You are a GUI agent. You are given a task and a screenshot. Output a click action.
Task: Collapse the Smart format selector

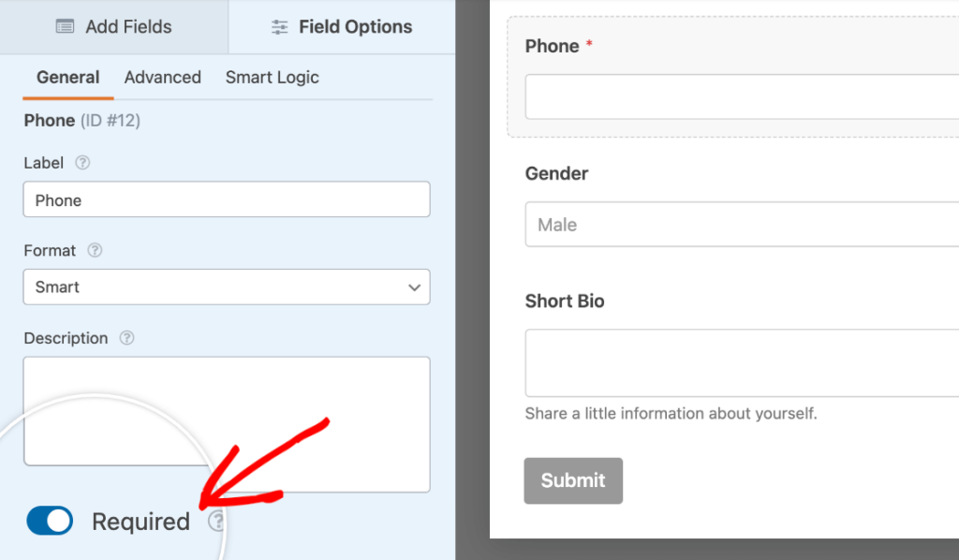click(413, 287)
